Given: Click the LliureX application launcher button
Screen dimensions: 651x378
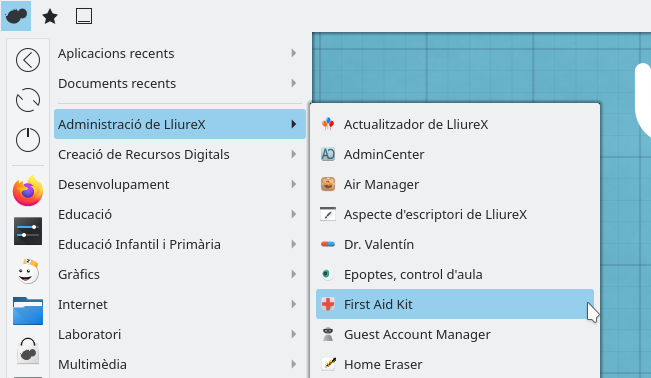Looking at the screenshot, I should (x=16, y=16).
